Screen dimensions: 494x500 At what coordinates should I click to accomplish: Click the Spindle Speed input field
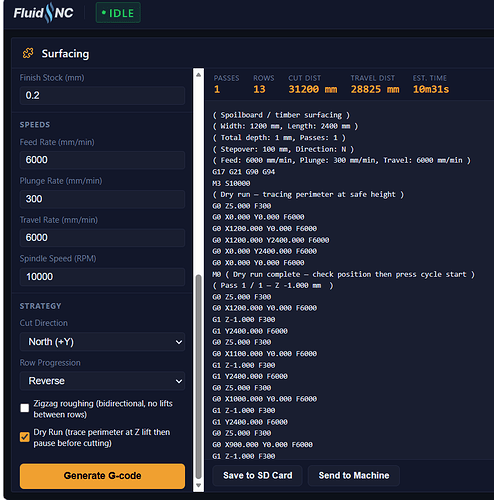102,277
